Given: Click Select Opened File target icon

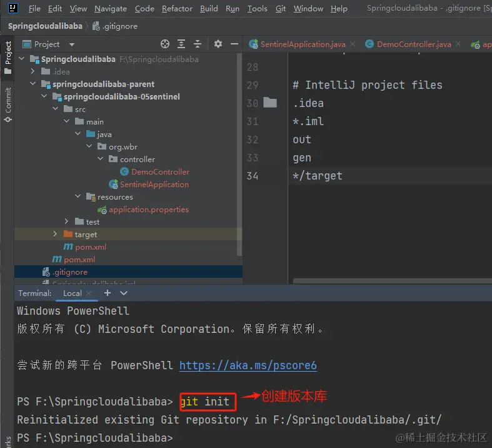Looking at the screenshot, I should click(165, 44).
